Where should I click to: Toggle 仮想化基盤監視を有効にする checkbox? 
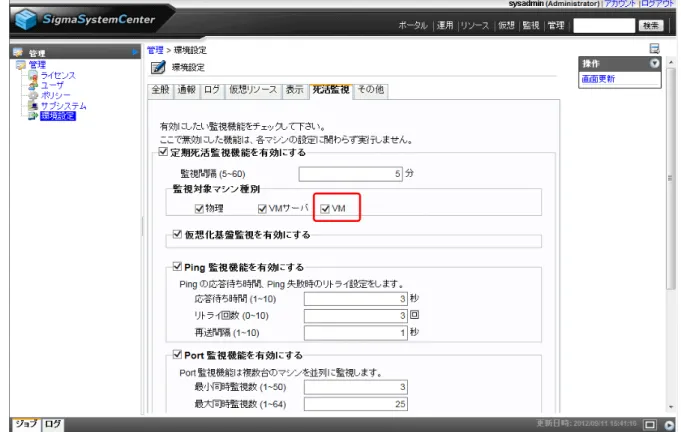177,234
